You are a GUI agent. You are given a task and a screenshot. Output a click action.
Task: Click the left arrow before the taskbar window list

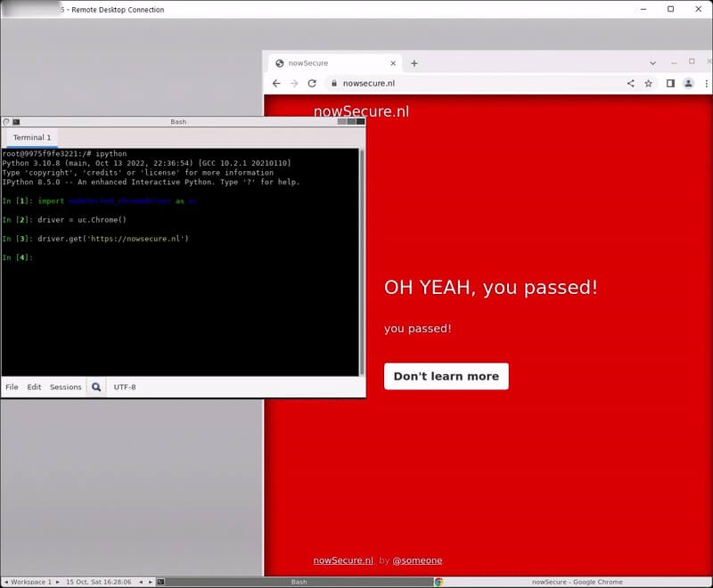141,582
